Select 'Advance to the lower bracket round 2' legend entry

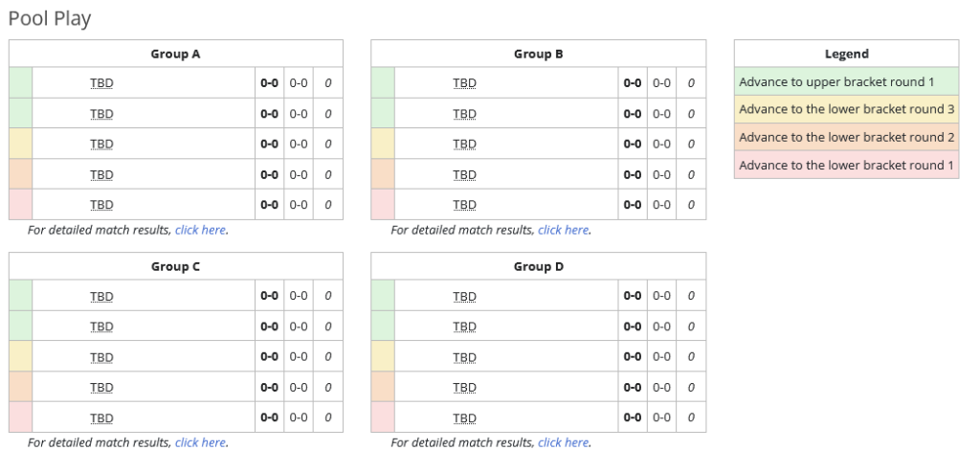(x=846, y=137)
